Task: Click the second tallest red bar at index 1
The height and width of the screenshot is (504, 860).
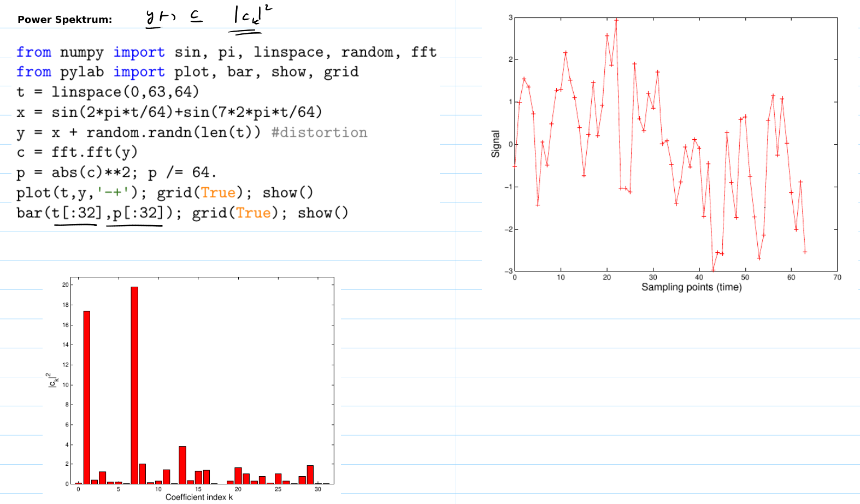Action: (87, 397)
